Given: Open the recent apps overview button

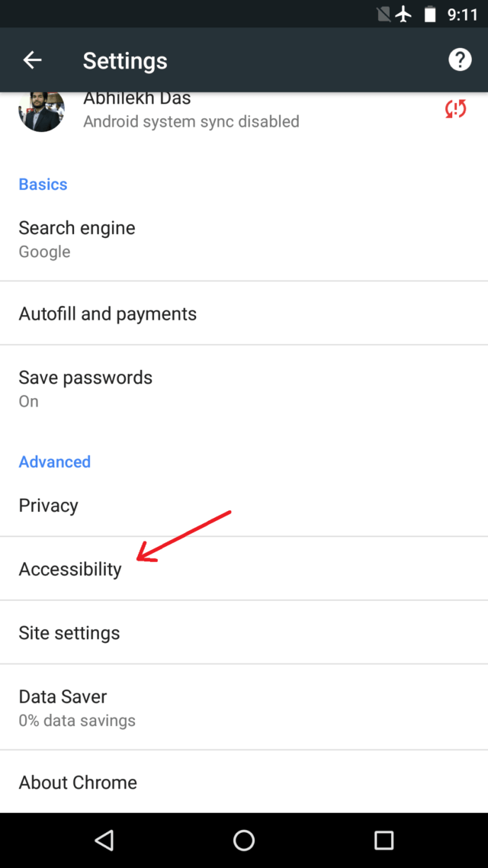Looking at the screenshot, I should click(x=385, y=840).
